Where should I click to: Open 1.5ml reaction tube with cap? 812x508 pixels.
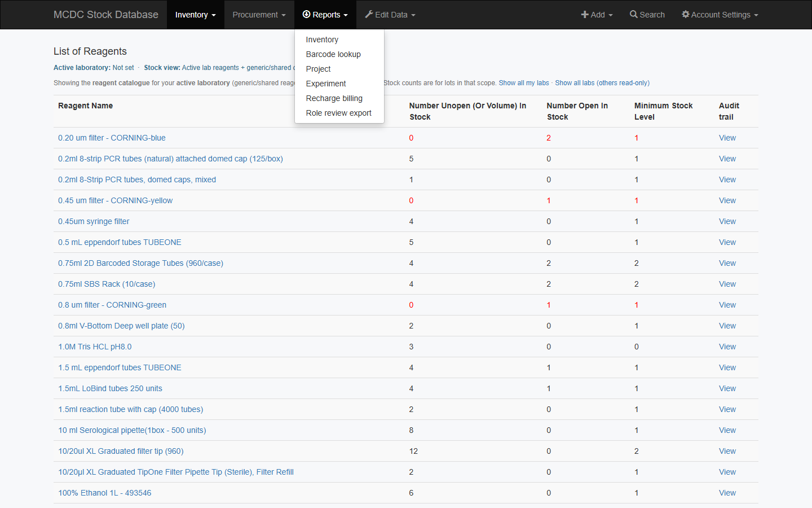click(x=130, y=409)
